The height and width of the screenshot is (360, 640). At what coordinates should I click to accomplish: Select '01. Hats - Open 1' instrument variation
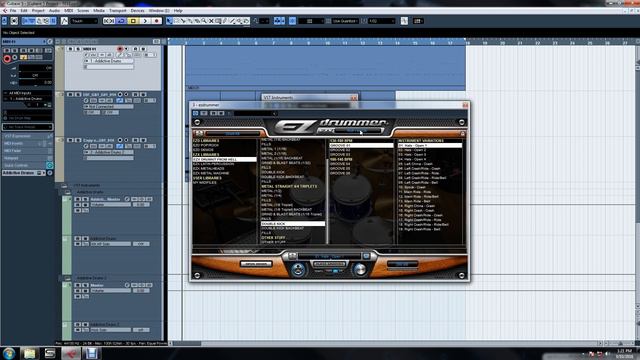click(430, 145)
